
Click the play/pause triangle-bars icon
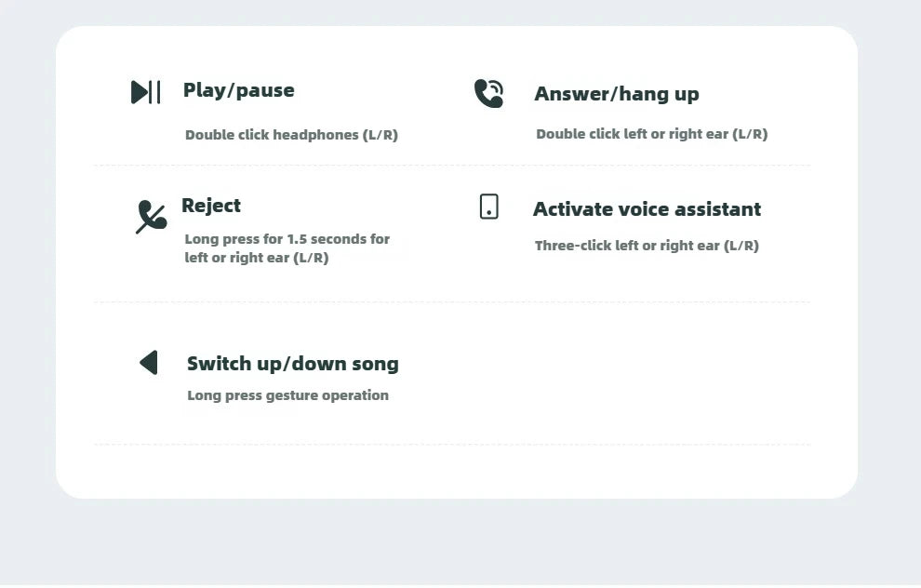coord(146,92)
